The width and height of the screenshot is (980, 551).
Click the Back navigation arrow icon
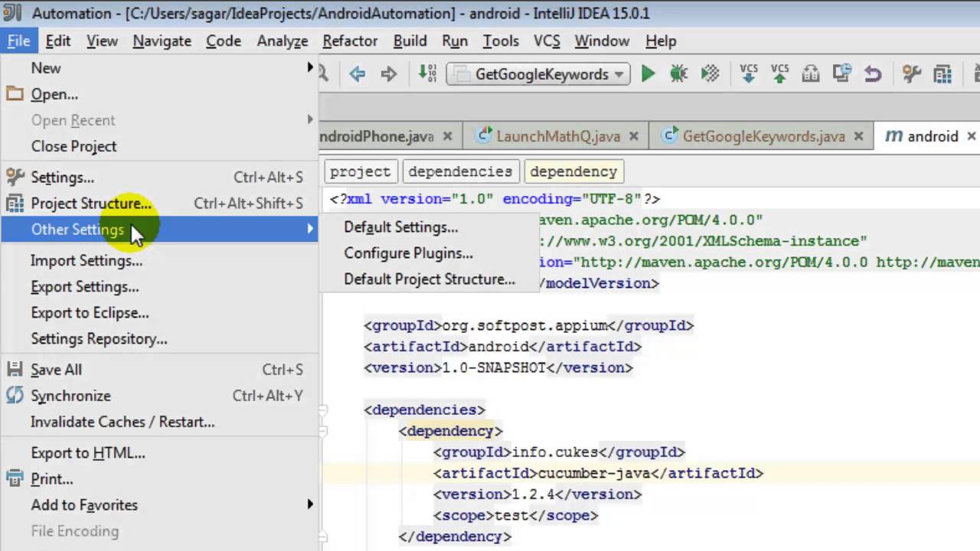(357, 74)
